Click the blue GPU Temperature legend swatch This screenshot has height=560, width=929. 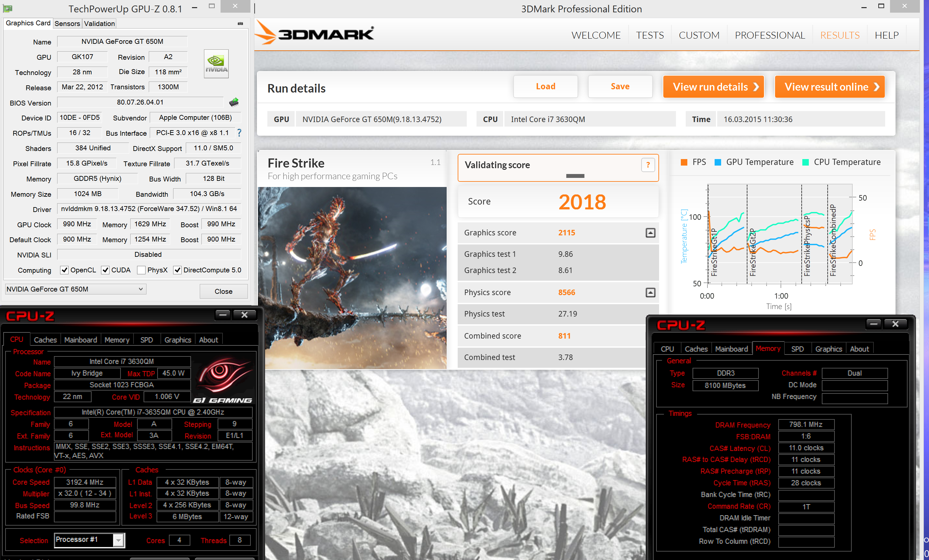tap(718, 162)
